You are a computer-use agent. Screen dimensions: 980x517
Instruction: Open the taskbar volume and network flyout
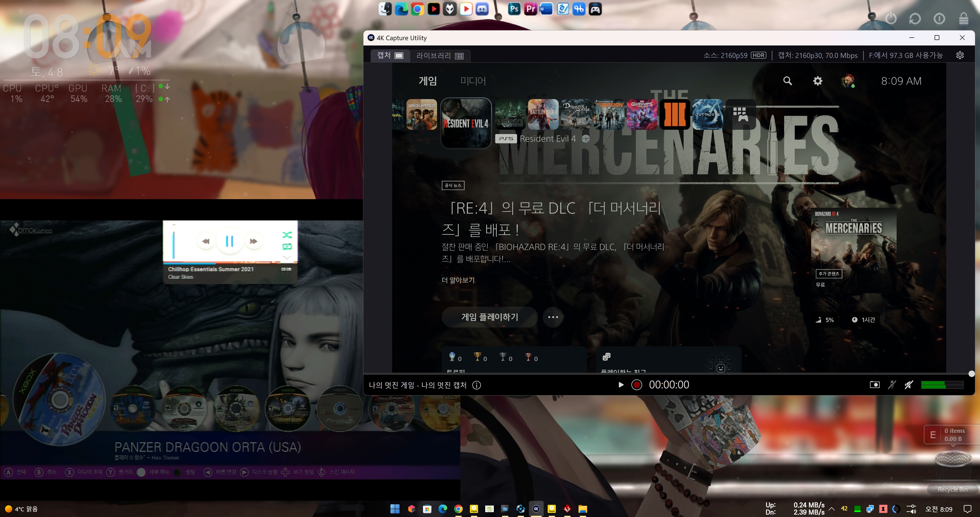click(x=912, y=509)
